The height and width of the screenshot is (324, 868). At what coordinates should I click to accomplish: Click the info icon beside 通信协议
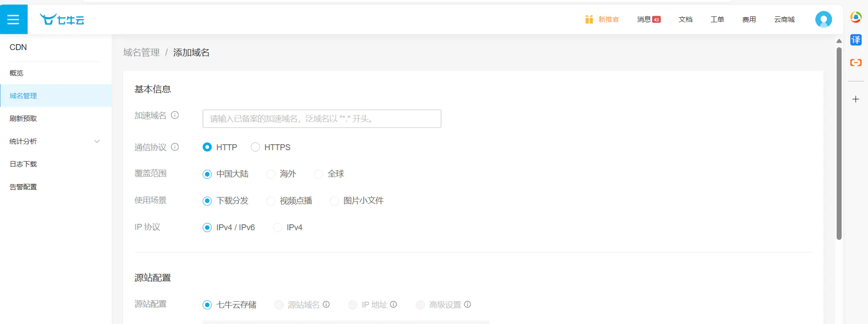(x=175, y=147)
